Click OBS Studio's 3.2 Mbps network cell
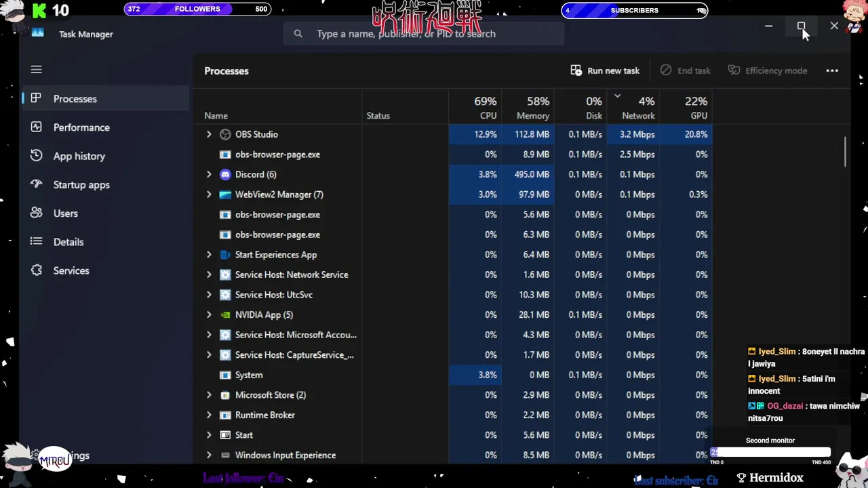Screen dimensions: 868x488 pyautogui.click(x=633, y=134)
